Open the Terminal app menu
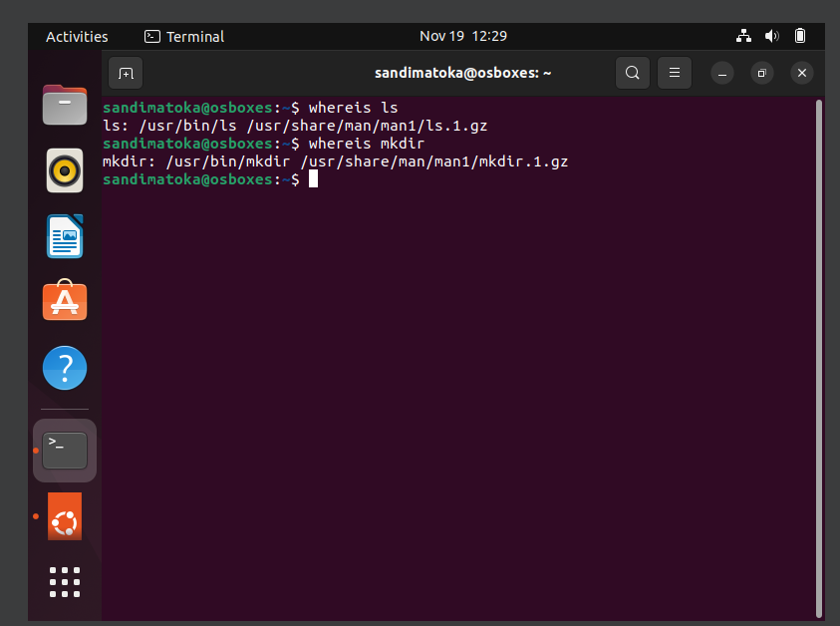Screen dimensions: 840x626 [x=184, y=37]
